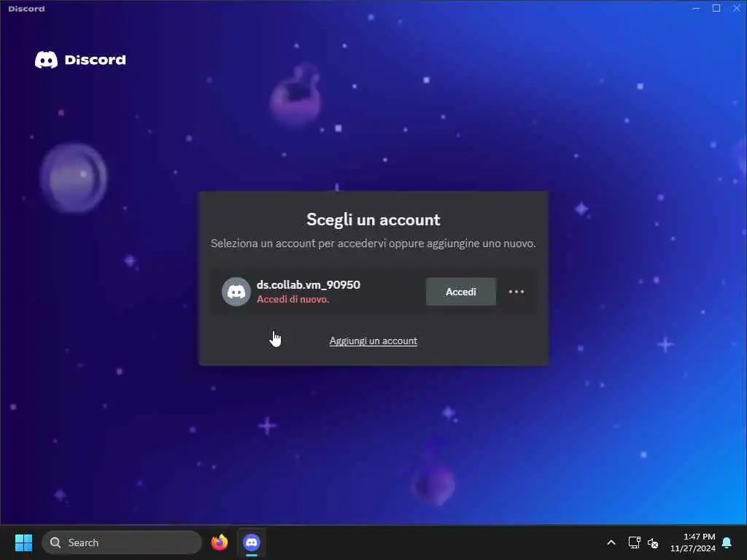Click the Discord title bar text
The width and height of the screenshot is (747, 560).
(27, 9)
